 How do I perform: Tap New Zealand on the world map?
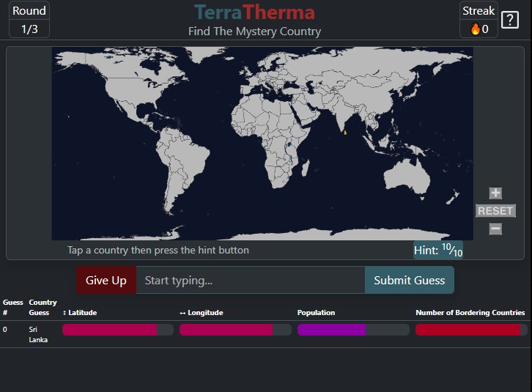(x=454, y=197)
